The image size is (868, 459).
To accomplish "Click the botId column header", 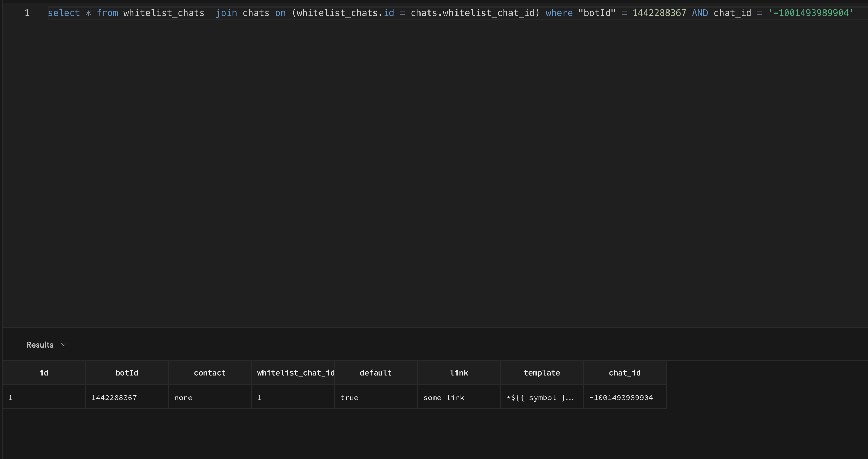I will point(127,373).
